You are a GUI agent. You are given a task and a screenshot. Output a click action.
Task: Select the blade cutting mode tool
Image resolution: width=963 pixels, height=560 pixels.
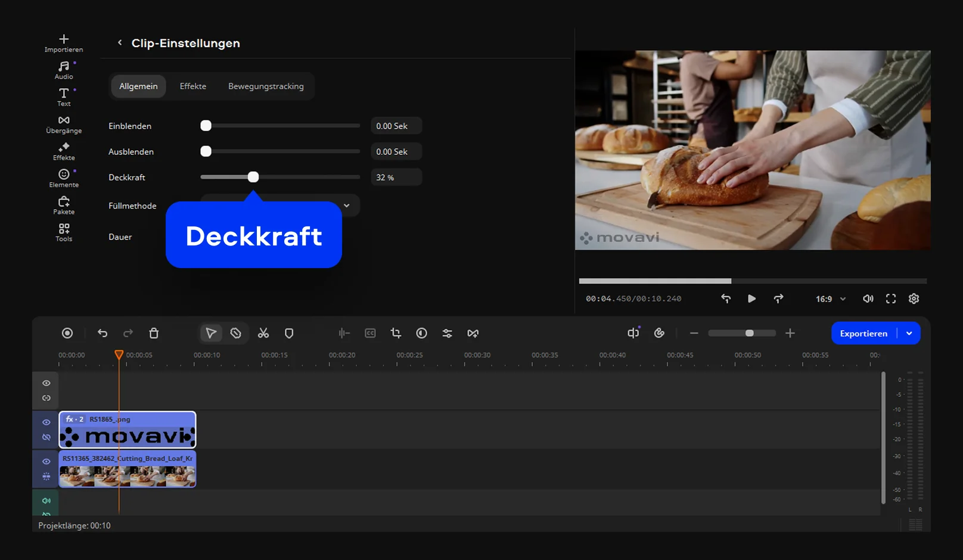pos(236,333)
